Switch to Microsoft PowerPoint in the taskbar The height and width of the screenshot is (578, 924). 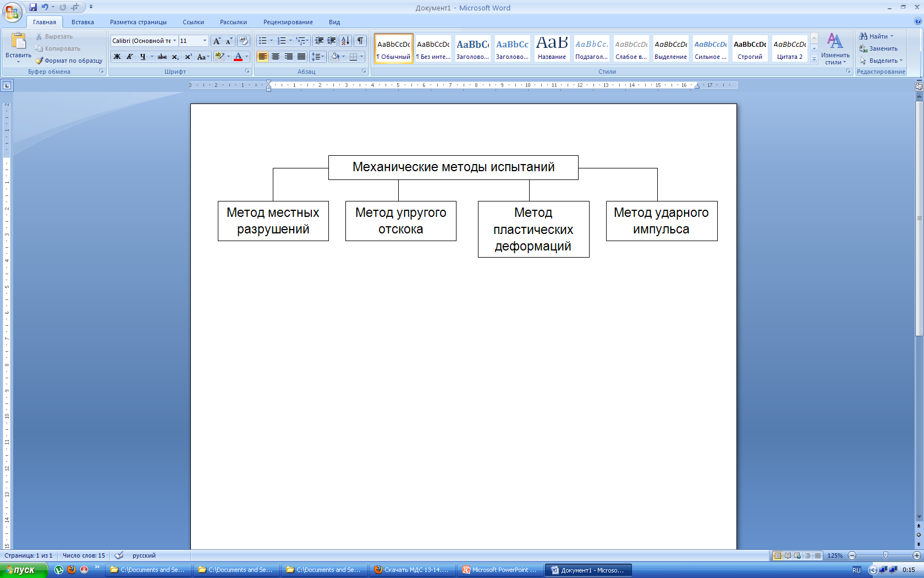[x=500, y=570]
